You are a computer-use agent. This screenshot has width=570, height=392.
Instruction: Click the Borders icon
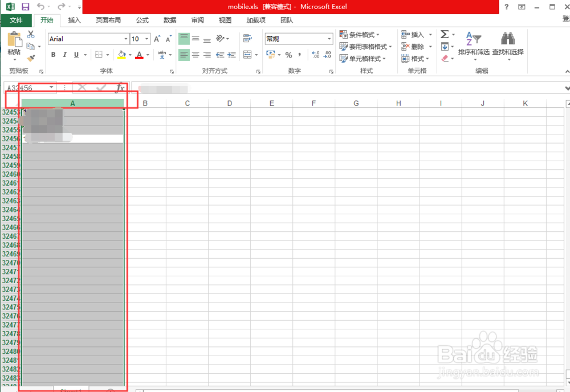(99, 55)
